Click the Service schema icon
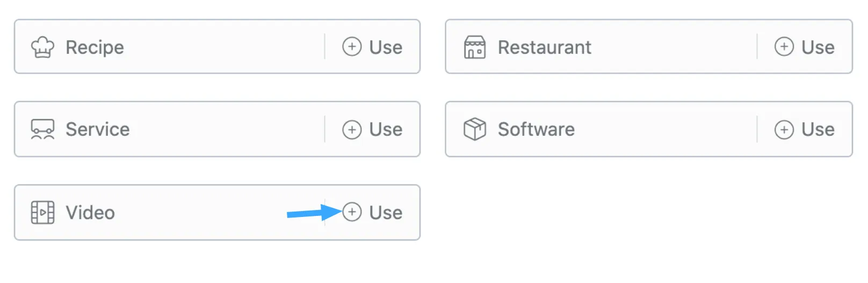The height and width of the screenshot is (283, 868). point(42,129)
